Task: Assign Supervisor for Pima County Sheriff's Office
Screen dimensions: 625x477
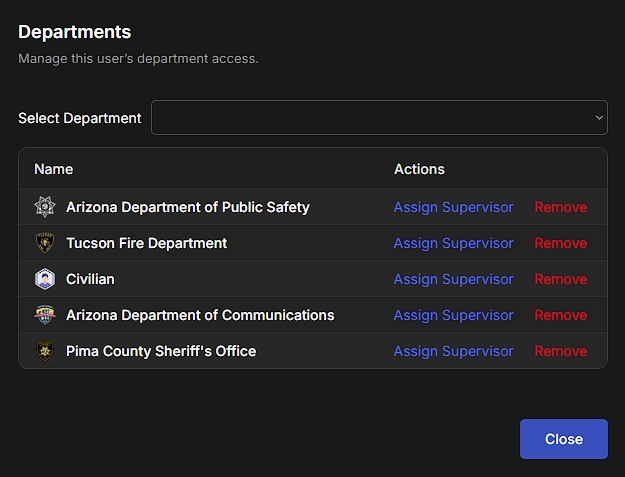Action: point(453,351)
